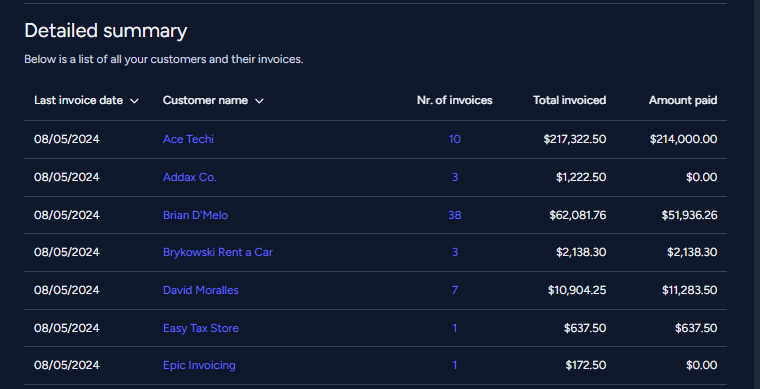Image resolution: width=760 pixels, height=389 pixels.
Task: View Addax Co.'s 3 invoices
Action: point(455,177)
